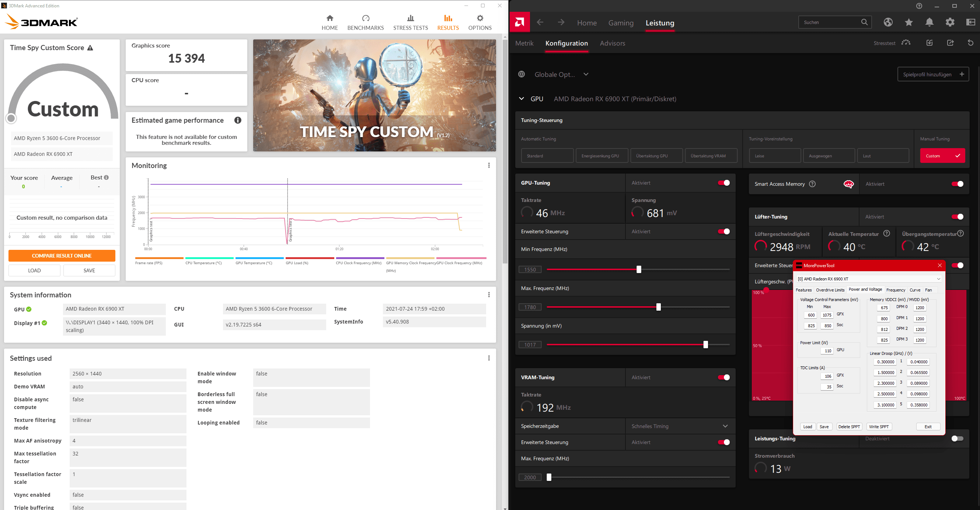Expand the Globale Opt... profile dropdown
This screenshot has height=510, width=980.
point(586,74)
